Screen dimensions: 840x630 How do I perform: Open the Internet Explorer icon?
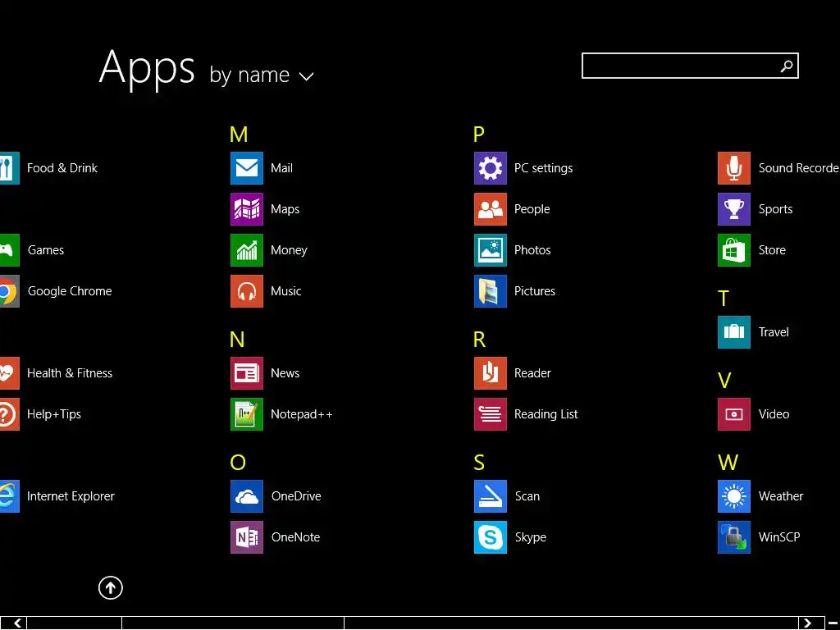[9, 496]
